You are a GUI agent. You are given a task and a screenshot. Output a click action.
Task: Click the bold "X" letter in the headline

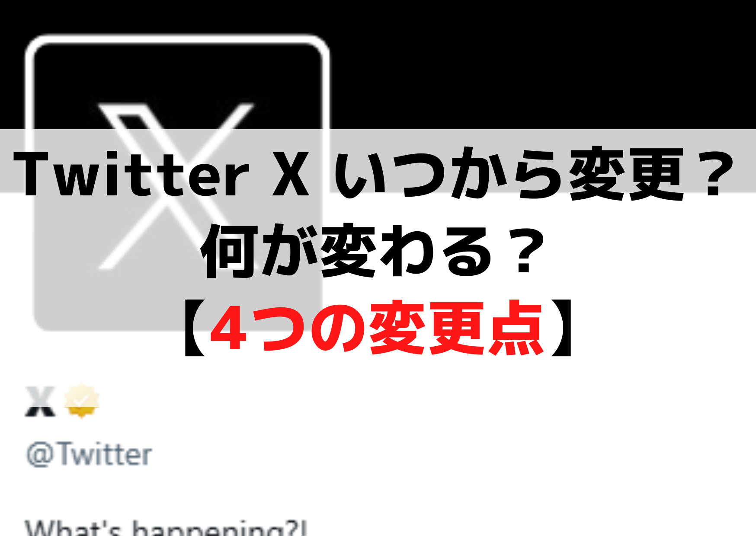pyautogui.click(x=291, y=175)
